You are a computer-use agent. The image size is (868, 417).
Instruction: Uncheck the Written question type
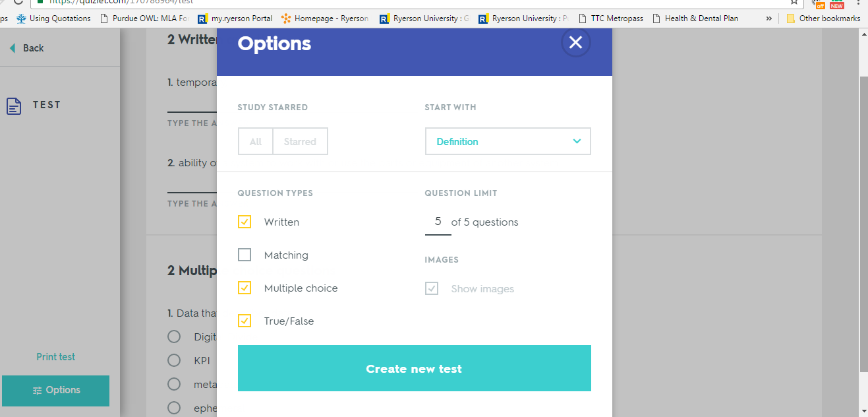245,222
